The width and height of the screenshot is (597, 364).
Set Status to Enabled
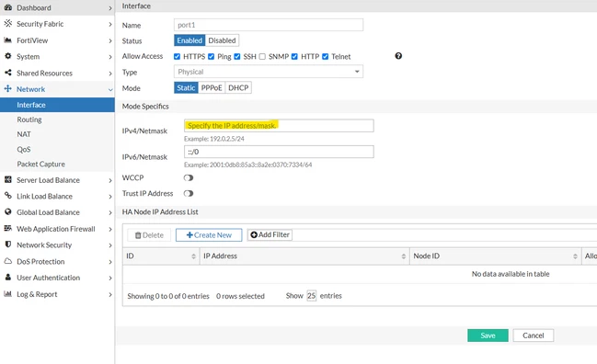pyautogui.click(x=189, y=40)
